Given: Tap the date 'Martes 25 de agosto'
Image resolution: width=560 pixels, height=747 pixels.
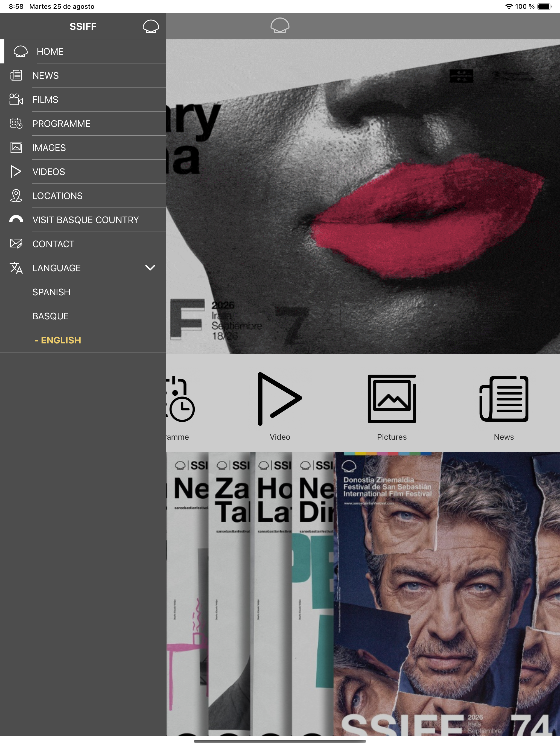Looking at the screenshot, I should 62,6.
